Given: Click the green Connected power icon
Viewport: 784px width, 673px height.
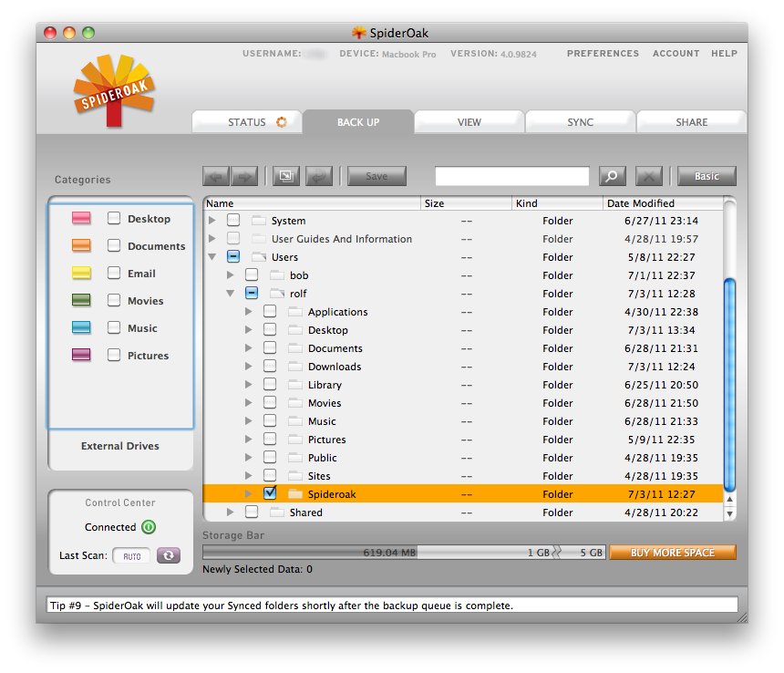Looking at the screenshot, I should (149, 527).
